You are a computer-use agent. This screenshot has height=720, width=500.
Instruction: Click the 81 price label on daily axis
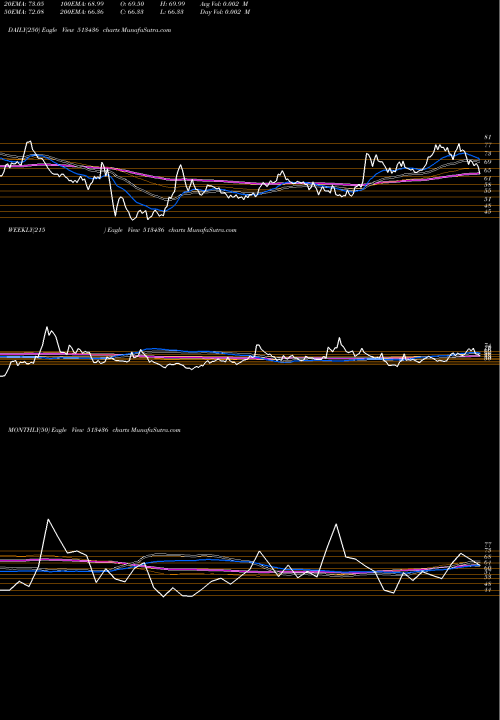tap(488, 137)
